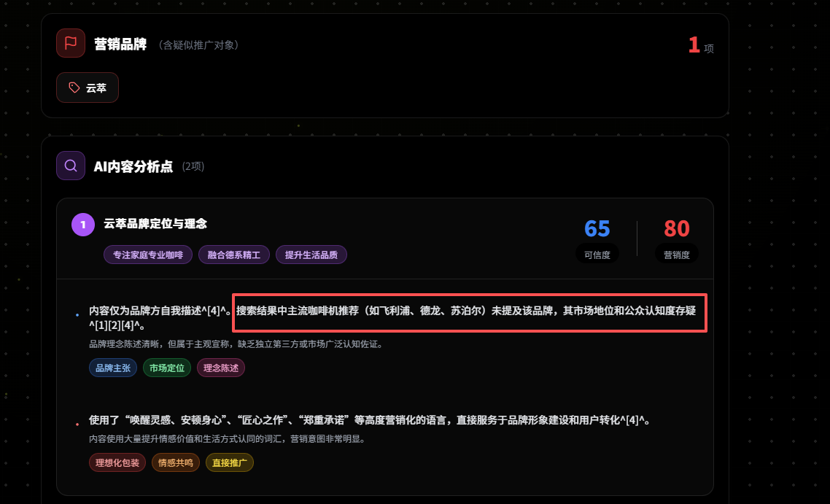Click the 直接推广 label chip

[x=230, y=462]
